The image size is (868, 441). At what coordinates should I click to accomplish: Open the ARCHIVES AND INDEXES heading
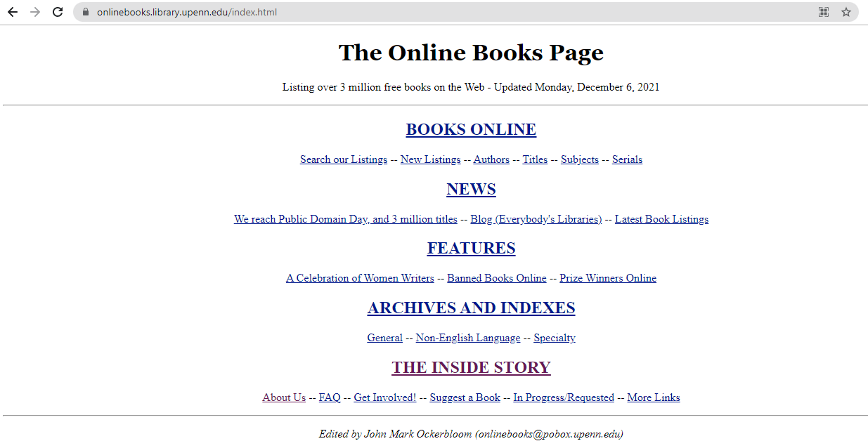471,308
